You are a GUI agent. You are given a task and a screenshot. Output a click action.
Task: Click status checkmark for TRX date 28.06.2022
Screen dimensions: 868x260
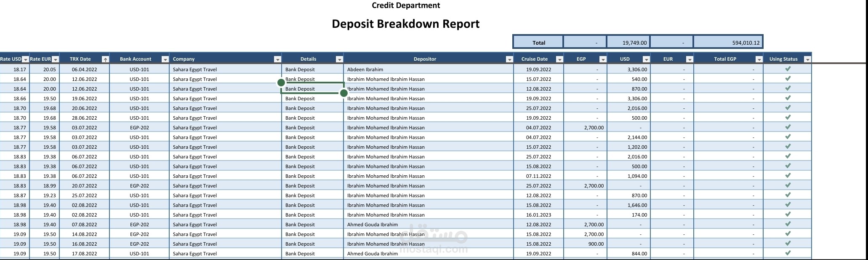[788, 117]
